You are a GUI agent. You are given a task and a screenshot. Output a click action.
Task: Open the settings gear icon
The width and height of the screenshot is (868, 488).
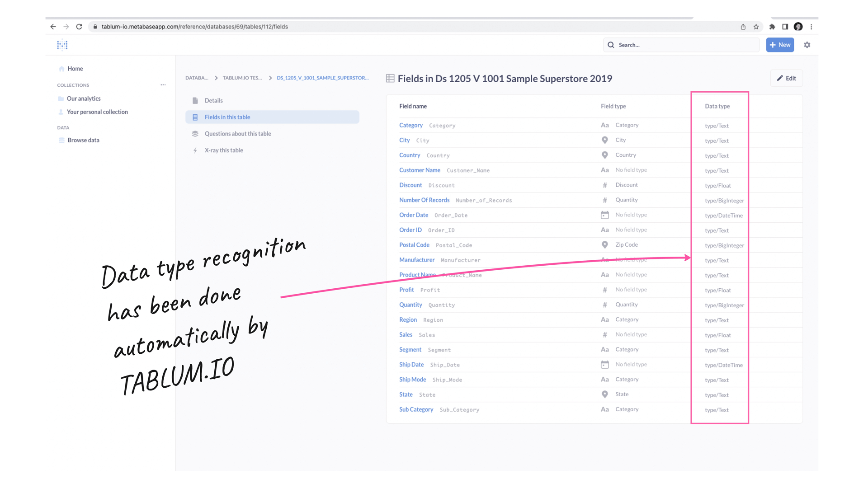pyautogui.click(x=807, y=45)
